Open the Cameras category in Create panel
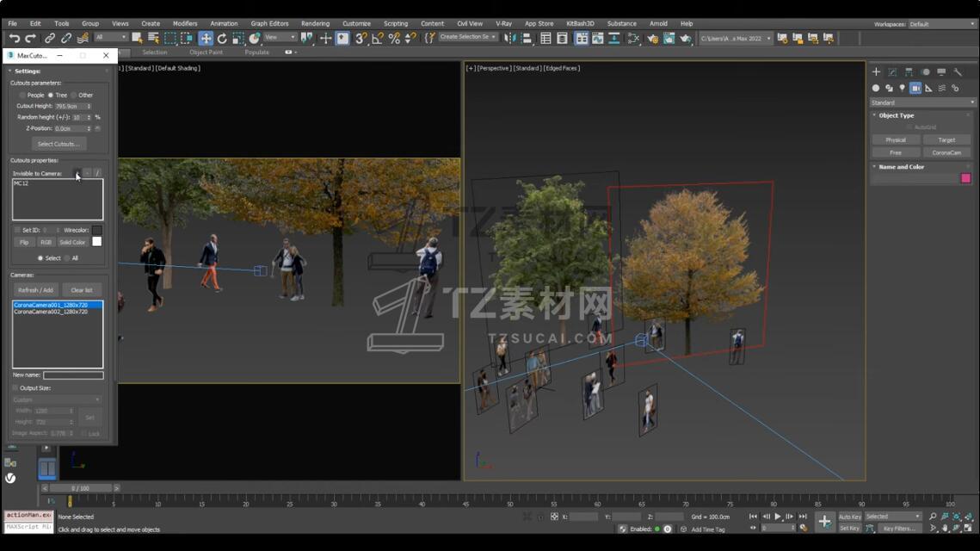This screenshot has height=551, width=980. click(x=915, y=88)
